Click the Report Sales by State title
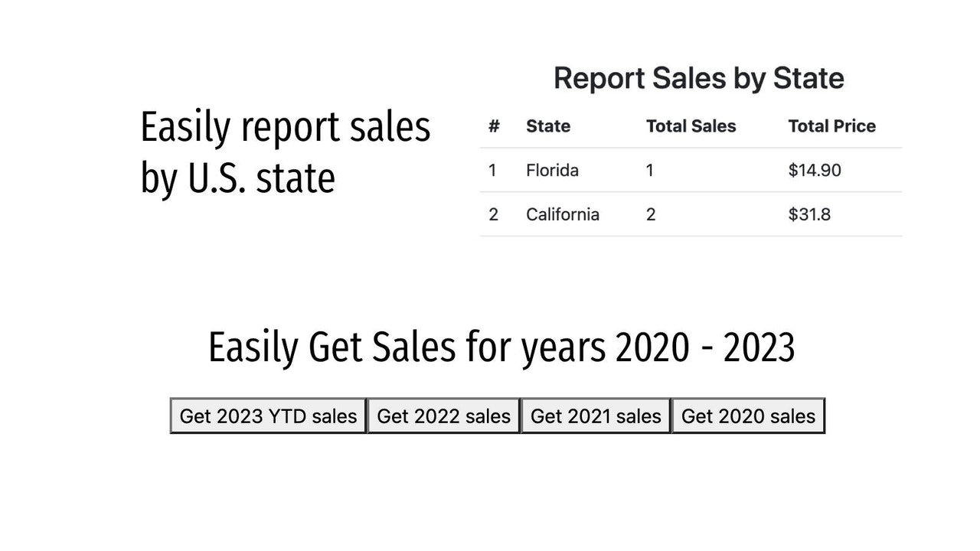Viewport: 980px width, 551px height. pyautogui.click(x=698, y=77)
